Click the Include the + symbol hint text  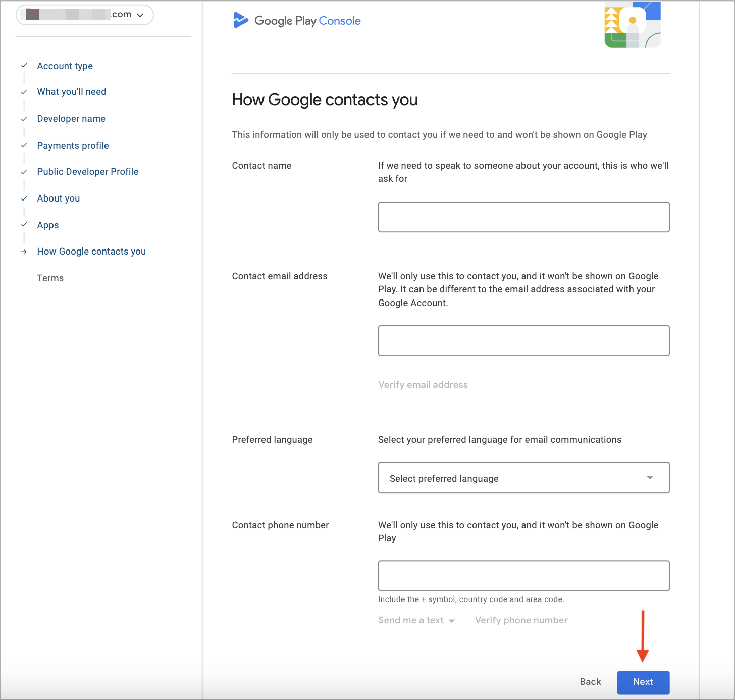(471, 599)
